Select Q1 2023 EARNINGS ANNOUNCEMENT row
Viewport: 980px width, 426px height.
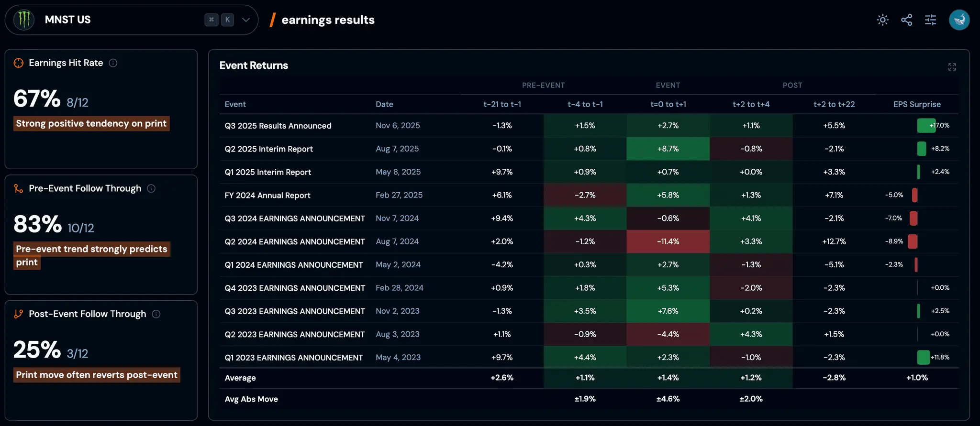589,358
